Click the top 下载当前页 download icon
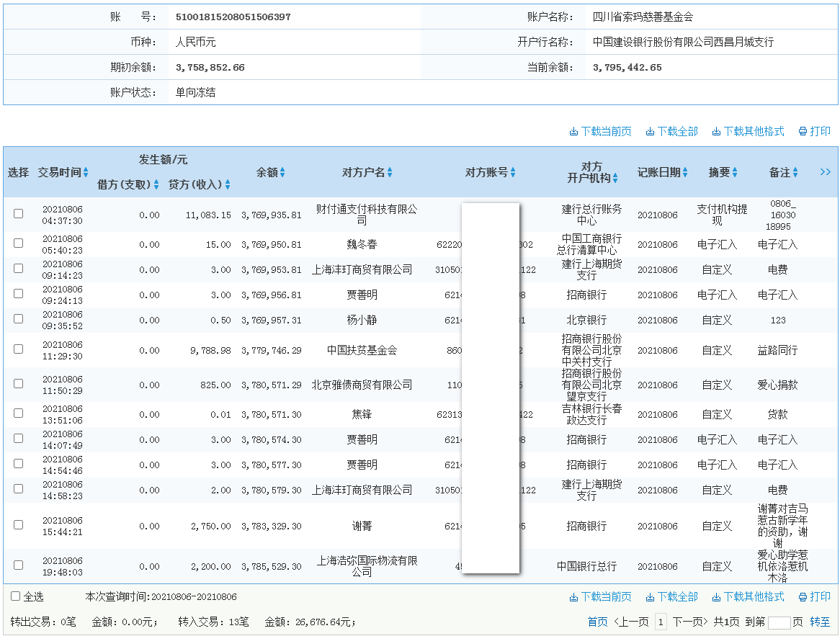840x636 pixels. pyautogui.click(x=575, y=131)
